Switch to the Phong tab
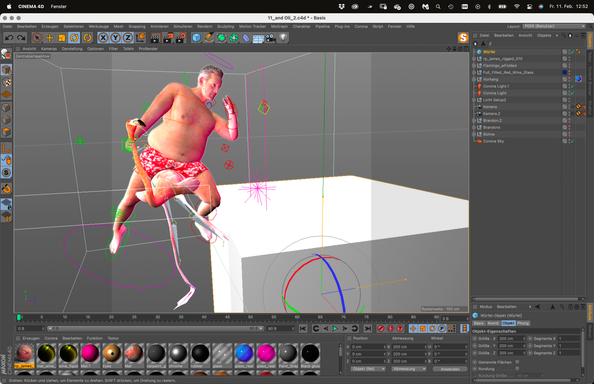 coord(523,323)
